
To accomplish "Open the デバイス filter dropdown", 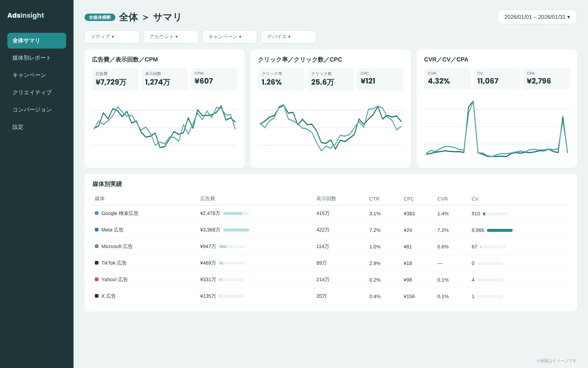I will pos(288,37).
